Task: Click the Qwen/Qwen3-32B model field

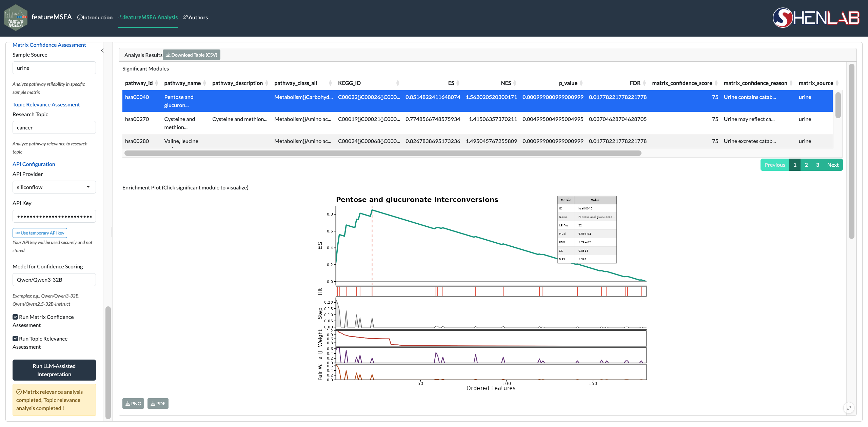Action: (54, 280)
